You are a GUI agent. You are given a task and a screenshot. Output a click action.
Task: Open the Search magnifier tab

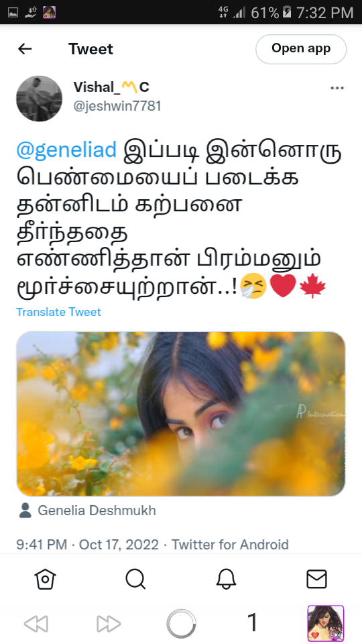[135, 579]
